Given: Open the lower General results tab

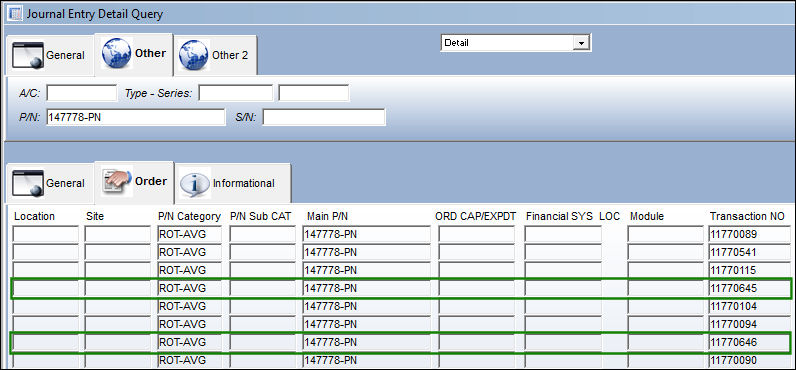Looking at the screenshot, I should click(49, 183).
